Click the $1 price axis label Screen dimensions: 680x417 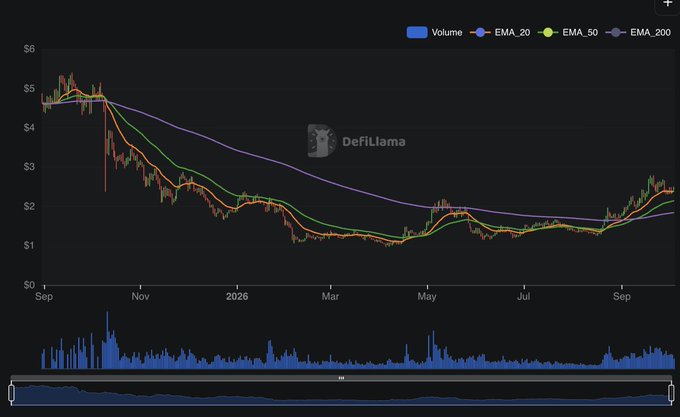(29, 245)
